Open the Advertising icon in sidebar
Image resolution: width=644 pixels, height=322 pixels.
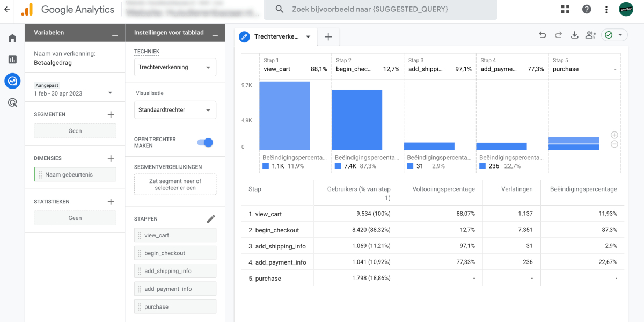click(x=12, y=103)
